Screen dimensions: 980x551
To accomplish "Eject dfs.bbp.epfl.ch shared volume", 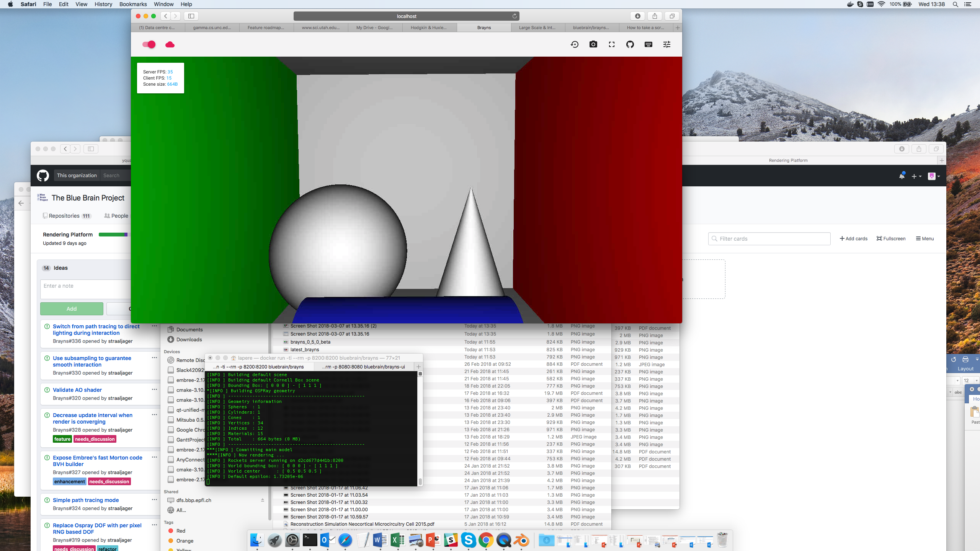I will pyautogui.click(x=263, y=500).
